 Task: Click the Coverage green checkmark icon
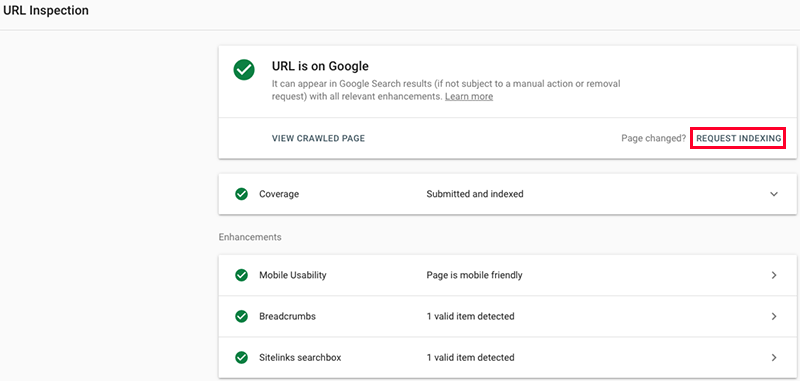tap(241, 194)
